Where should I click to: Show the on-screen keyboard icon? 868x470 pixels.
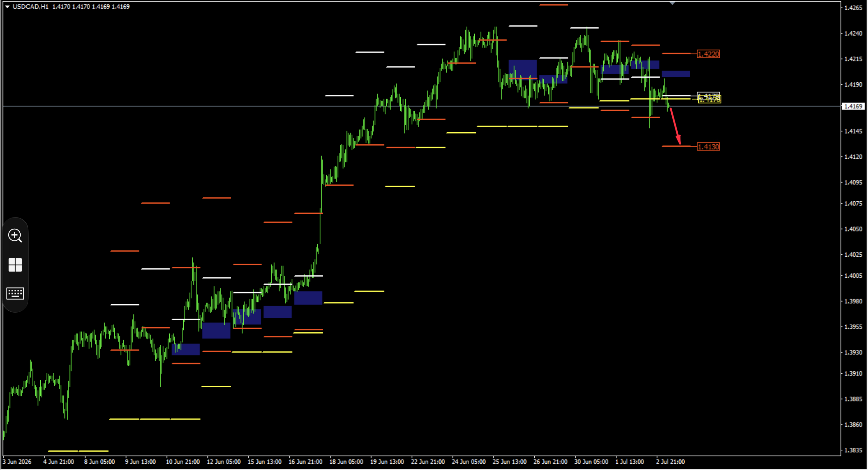[15, 294]
